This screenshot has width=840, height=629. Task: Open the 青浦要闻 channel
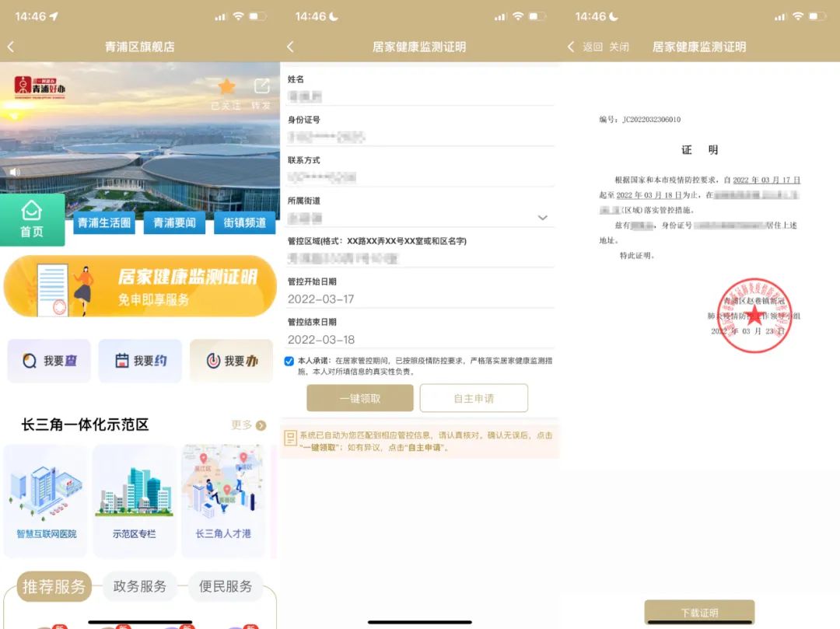pyautogui.click(x=174, y=223)
